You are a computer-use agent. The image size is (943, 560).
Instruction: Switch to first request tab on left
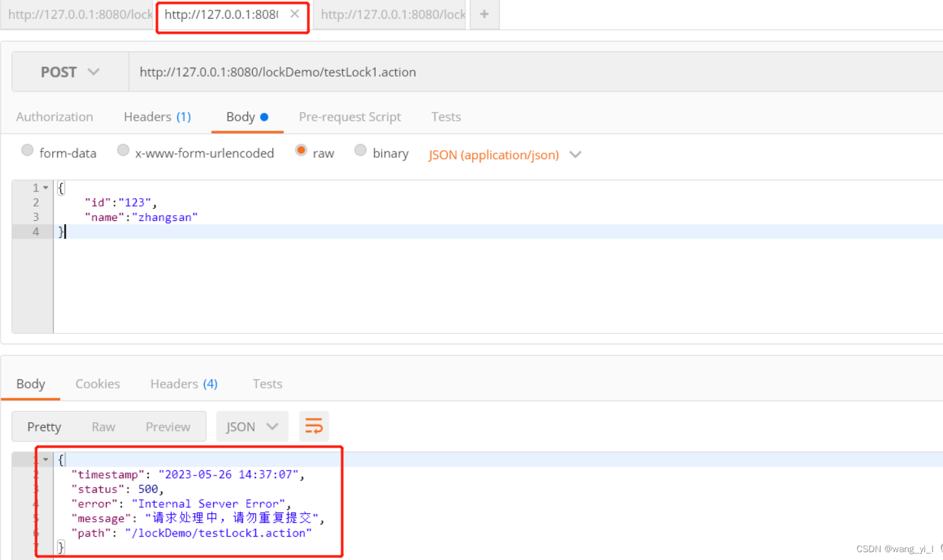[x=77, y=14]
